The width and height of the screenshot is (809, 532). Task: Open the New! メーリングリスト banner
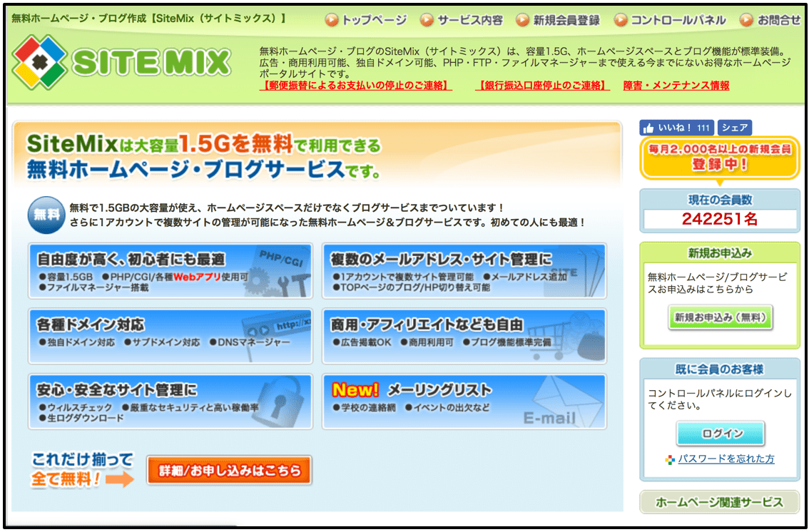tap(464, 401)
